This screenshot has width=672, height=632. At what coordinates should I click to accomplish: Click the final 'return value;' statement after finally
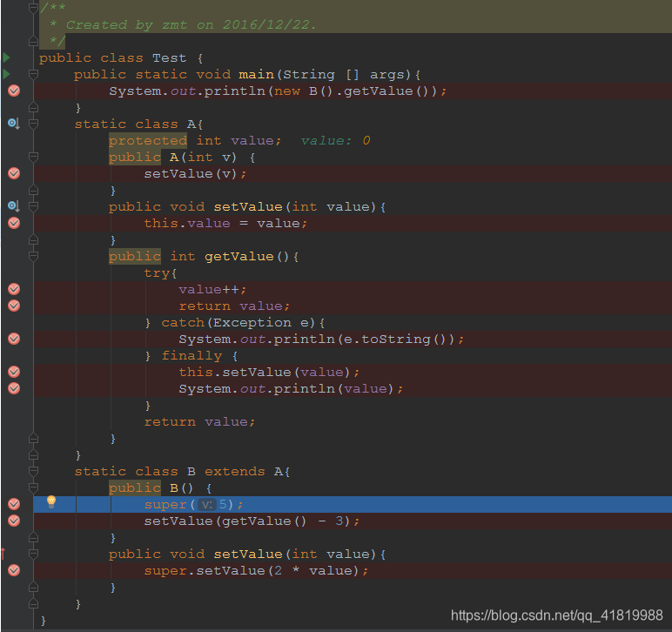tap(199, 422)
